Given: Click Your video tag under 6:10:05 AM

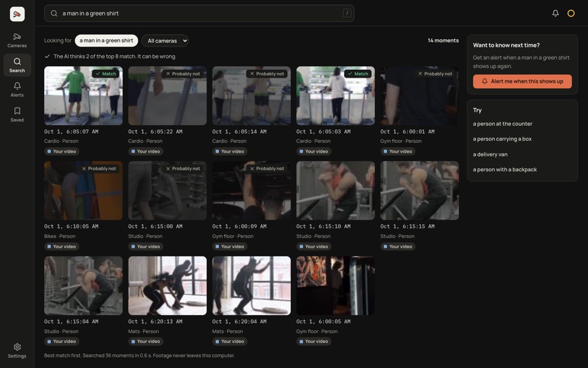Looking at the screenshot, I should tap(61, 247).
